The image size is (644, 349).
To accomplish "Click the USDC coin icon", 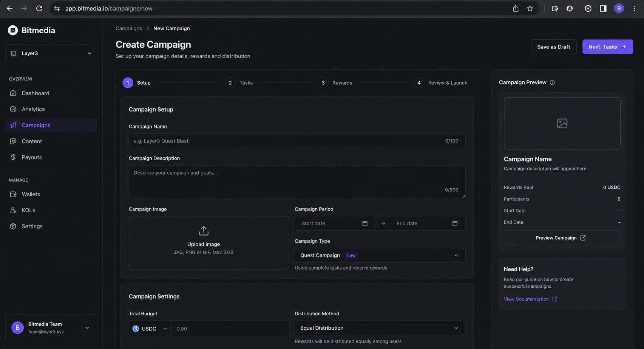I will [x=136, y=329].
